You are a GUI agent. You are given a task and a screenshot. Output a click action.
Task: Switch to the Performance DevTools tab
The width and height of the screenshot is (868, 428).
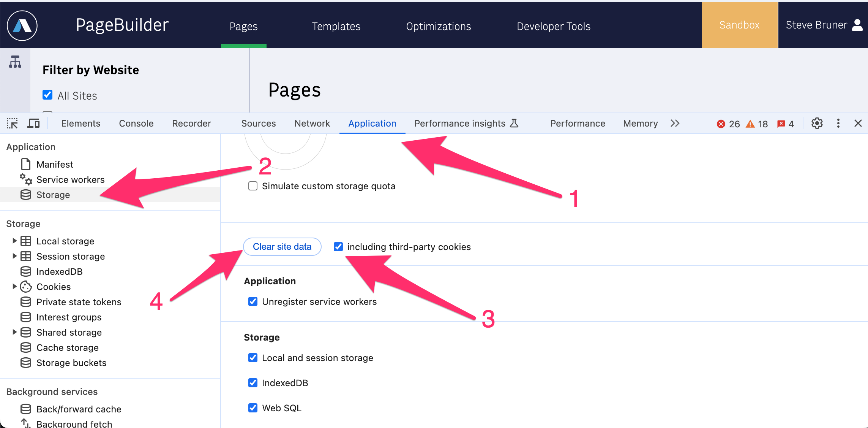[x=578, y=124]
